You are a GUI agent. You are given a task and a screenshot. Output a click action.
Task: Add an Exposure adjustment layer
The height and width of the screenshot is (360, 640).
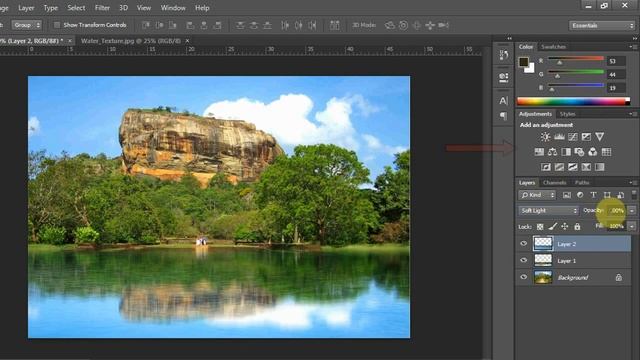click(x=586, y=137)
